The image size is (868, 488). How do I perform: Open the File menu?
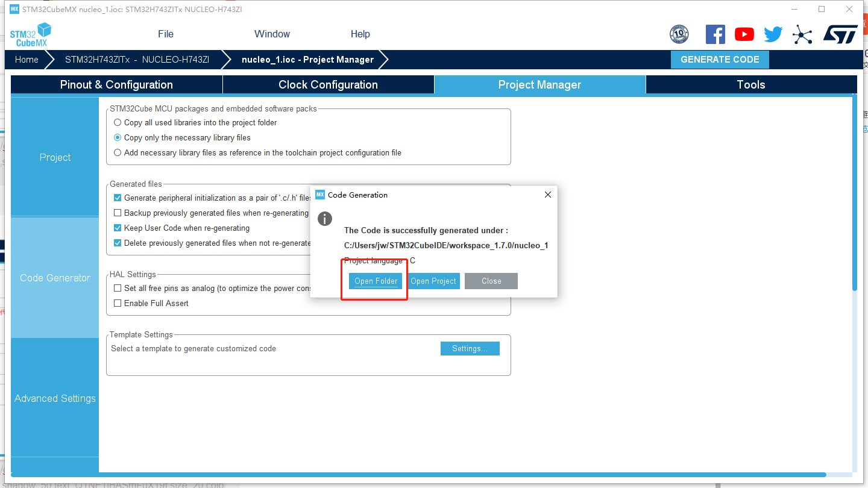(x=166, y=34)
